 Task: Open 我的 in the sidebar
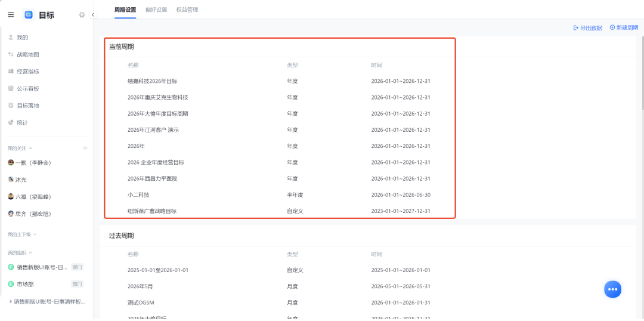click(x=22, y=38)
